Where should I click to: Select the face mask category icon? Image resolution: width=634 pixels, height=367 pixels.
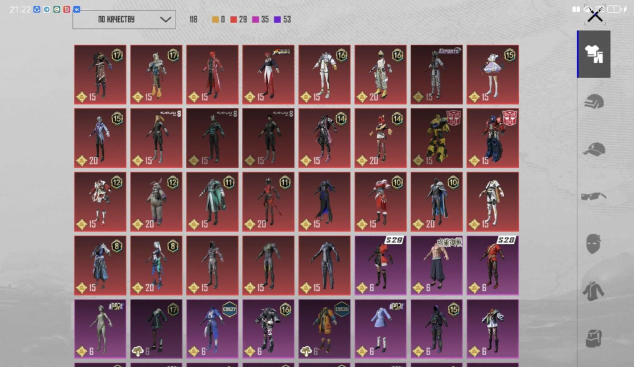[x=593, y=244]
